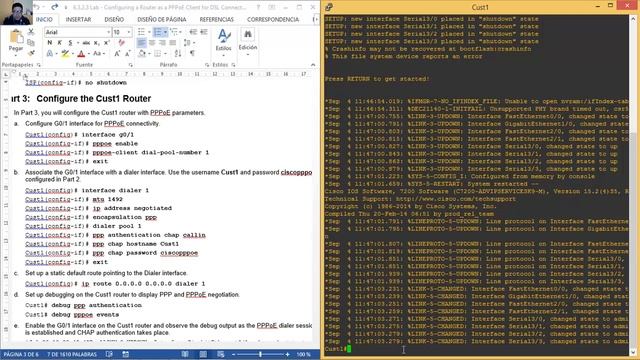Toggle bold (N) formatting
The image size is (640, 360).
click(x=50, y=42)
